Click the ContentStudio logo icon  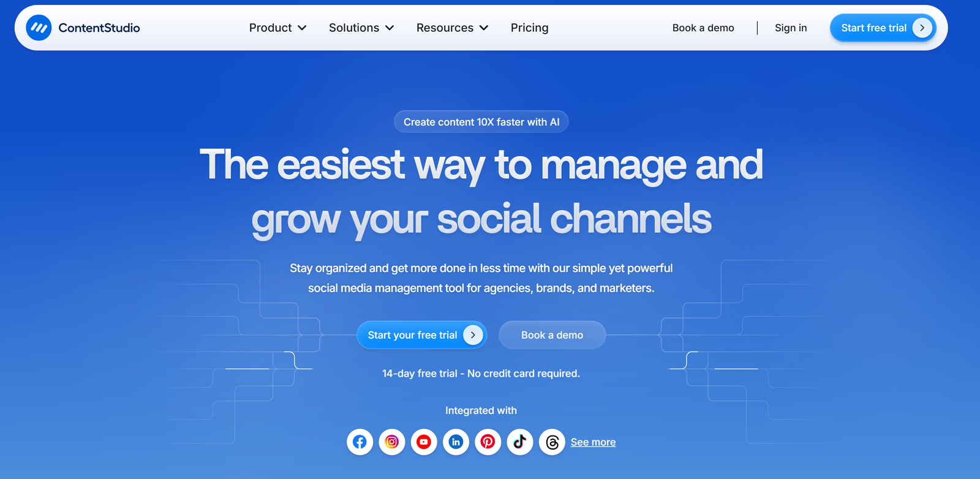click(39, 28)
